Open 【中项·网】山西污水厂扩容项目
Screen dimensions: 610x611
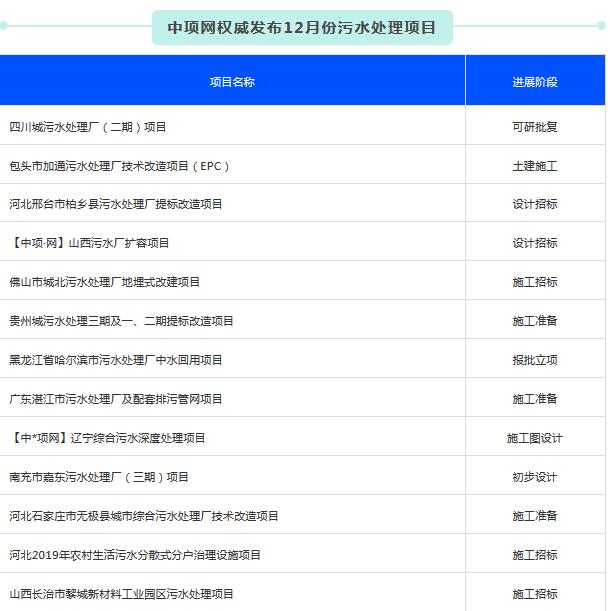pos(89,243)
